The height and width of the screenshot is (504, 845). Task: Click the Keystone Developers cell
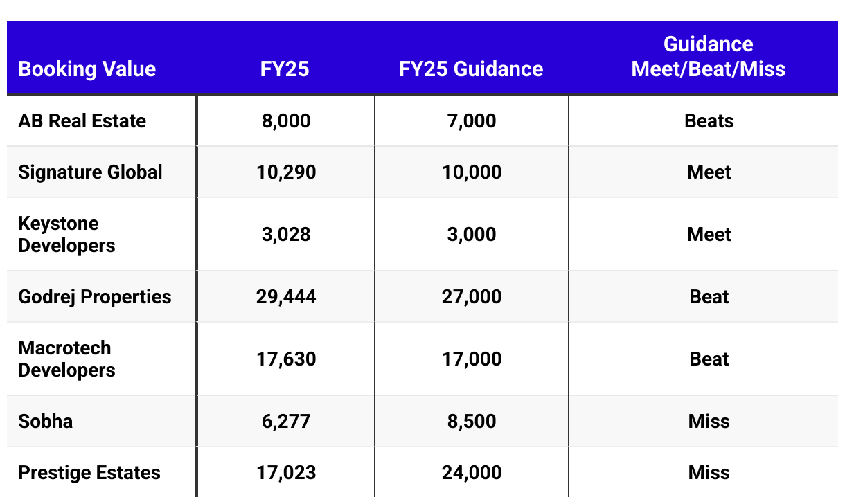pos(67,235)
